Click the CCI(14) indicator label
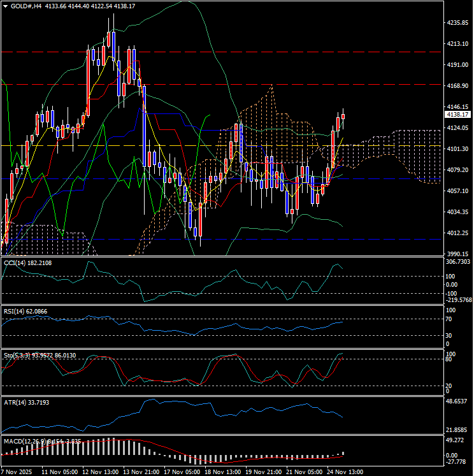This screenshot has width=474, height=476. 15,262
